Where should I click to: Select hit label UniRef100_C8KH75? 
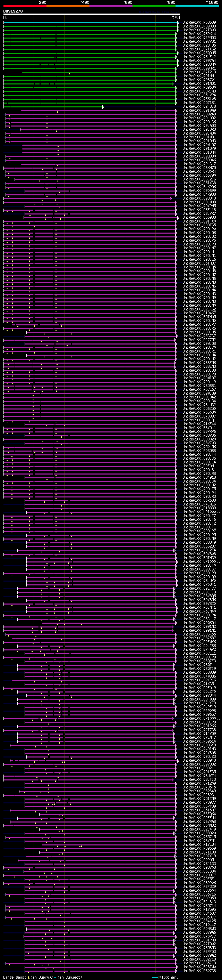click(x=199, y=168)
